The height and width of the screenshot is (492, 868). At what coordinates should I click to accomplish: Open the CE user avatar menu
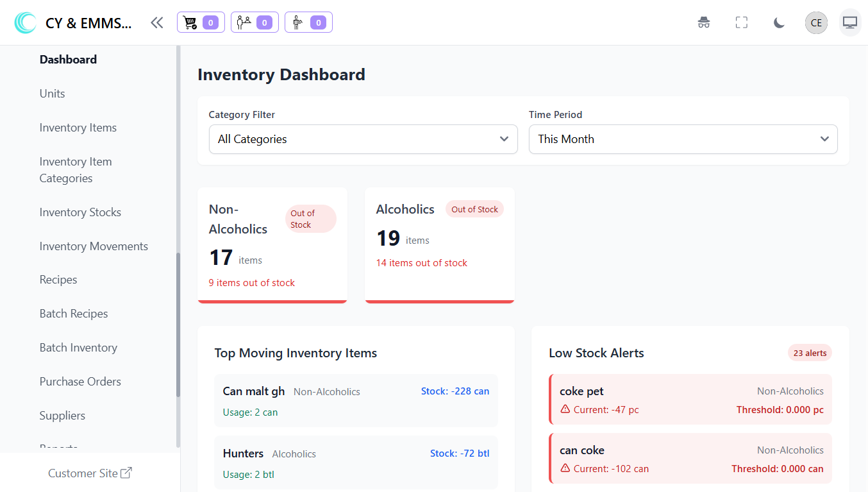(x=816, y=23)
